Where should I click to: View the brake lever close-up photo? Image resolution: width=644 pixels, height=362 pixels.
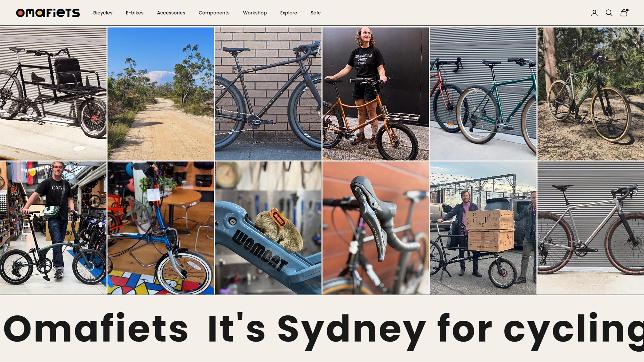(x=376, y=228)
